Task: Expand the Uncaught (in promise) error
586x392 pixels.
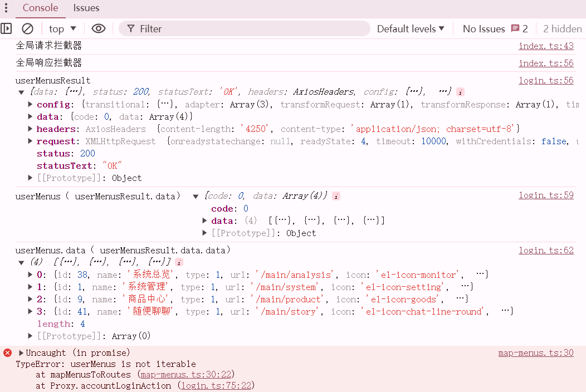Action: (x=21, y=353)
